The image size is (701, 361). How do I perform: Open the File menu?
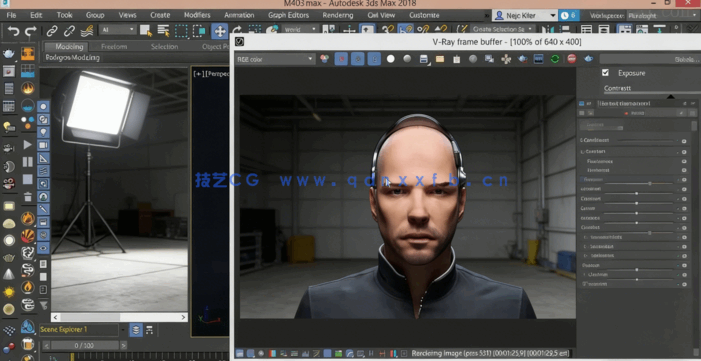11,15
